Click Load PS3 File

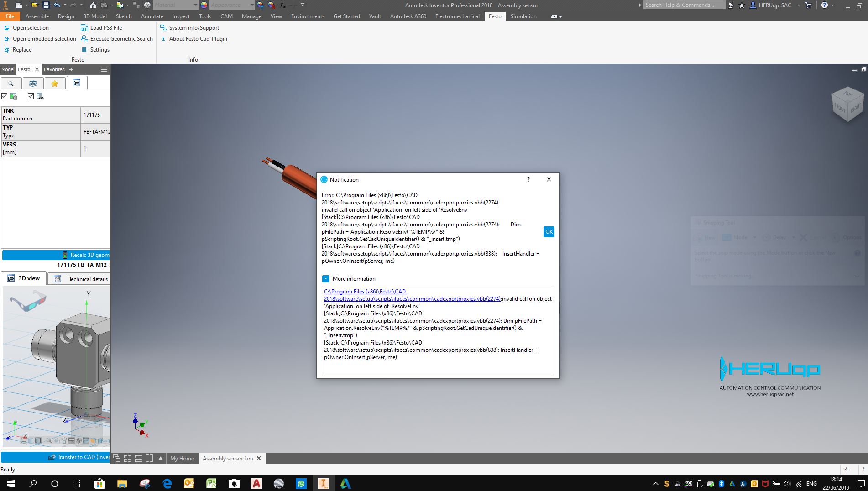101,27
